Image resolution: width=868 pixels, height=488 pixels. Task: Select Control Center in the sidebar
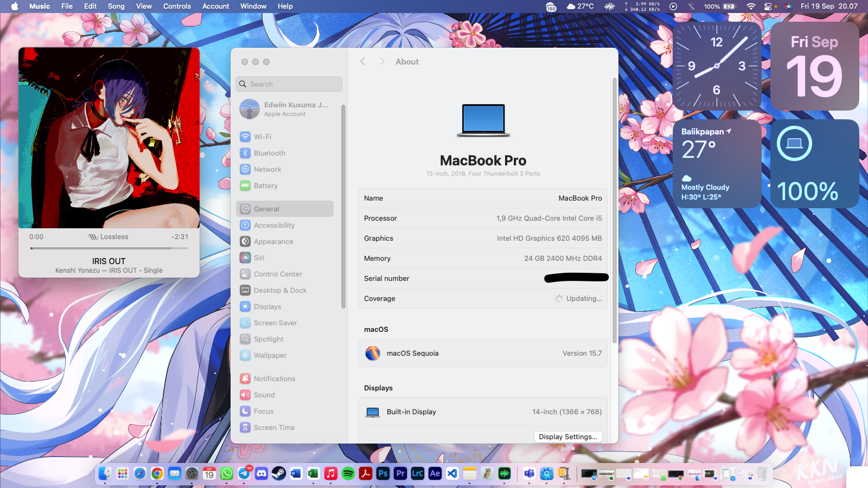[x=285, y=274]
